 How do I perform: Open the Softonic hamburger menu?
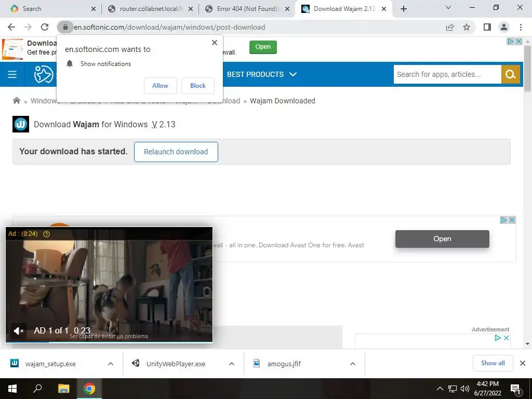click(12, 74)
